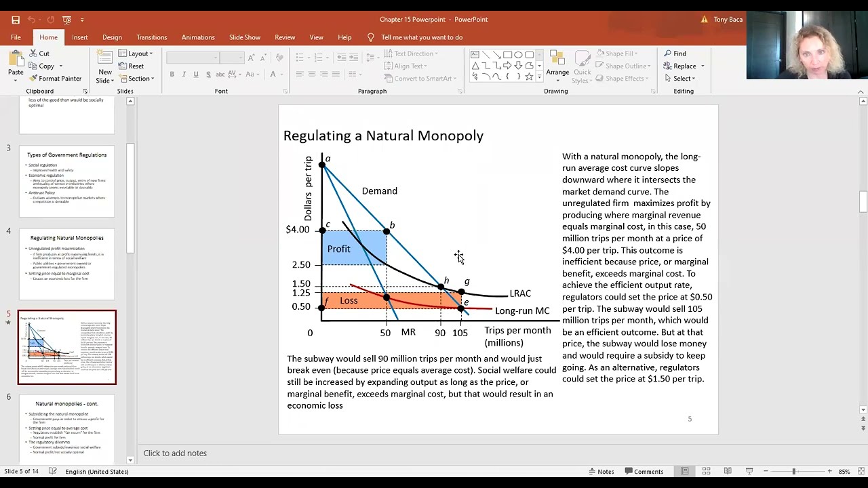Screen dimensions: 868x488
Task: Expand the Arrange menu
Action: 557,67
